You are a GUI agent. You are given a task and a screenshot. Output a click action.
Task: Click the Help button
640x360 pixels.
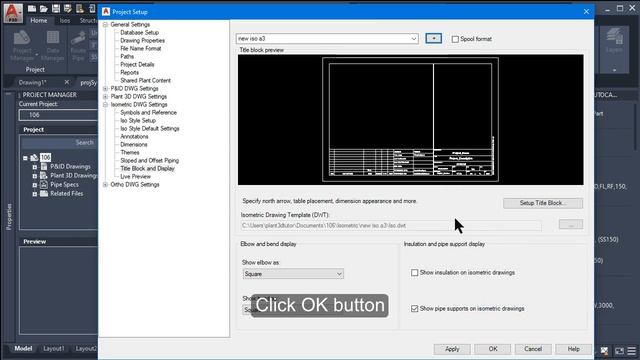pyautogui.click(x=573, y=349)
